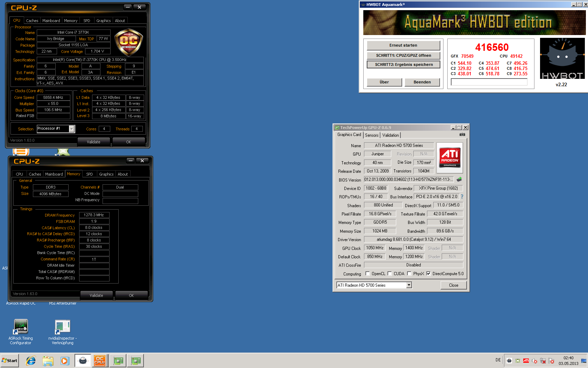Click the Start button on the taskbar

(10, 360)
